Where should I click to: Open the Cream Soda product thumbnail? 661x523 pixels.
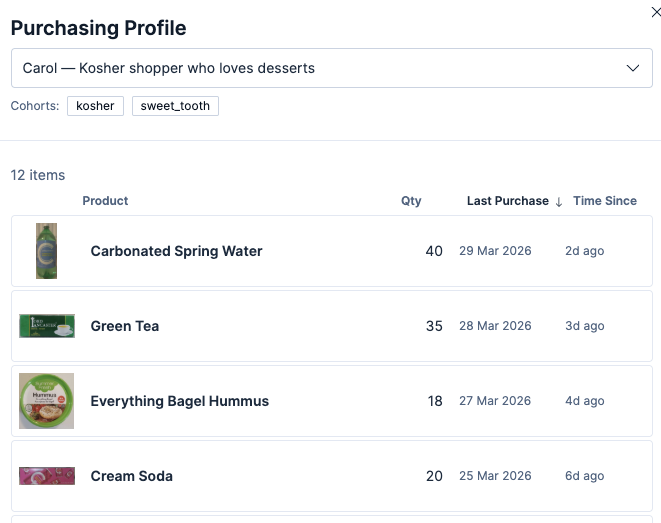coord(47,476)
